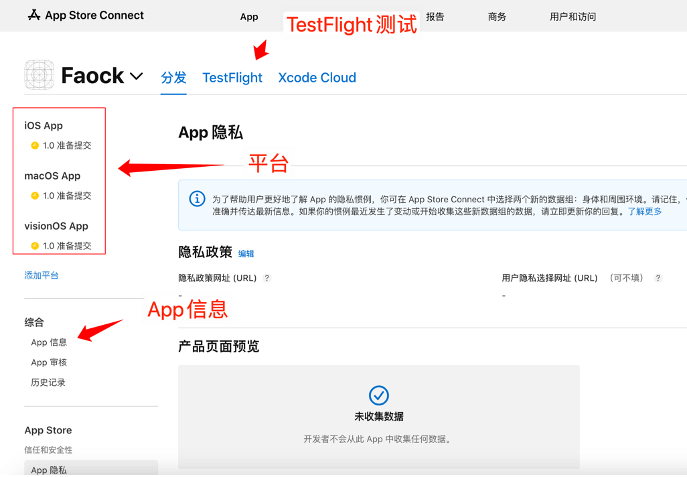The height and width of the screenshot is (477, 687).
Task: Click the blue info circle icon
Action: pos(197,198)
